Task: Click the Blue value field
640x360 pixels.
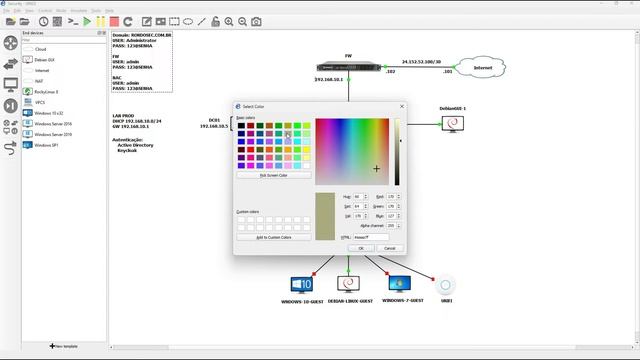Action: click(x=391, y=216)
